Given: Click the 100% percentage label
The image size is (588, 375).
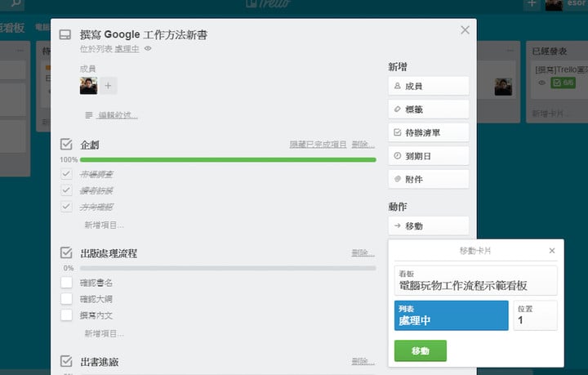Looking at the screenshot, I should pyautogui.click(x=69, y=160).
